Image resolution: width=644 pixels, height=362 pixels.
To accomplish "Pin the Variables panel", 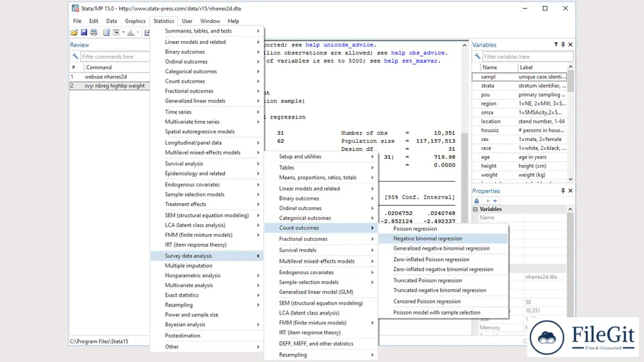I will pos(563,45).
